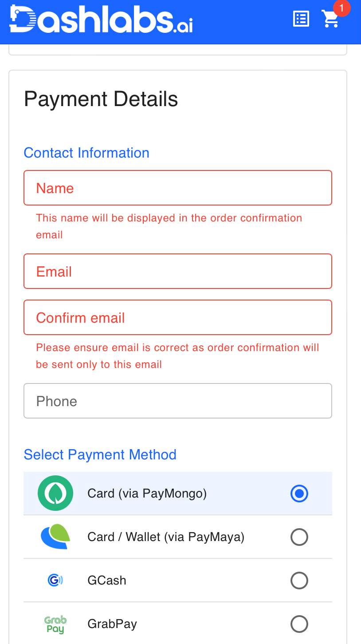This screenshot has height=644, width=361.
Task: Select the Card / Wallet (via PayMaya) radio button
Action: coord(299,537)
